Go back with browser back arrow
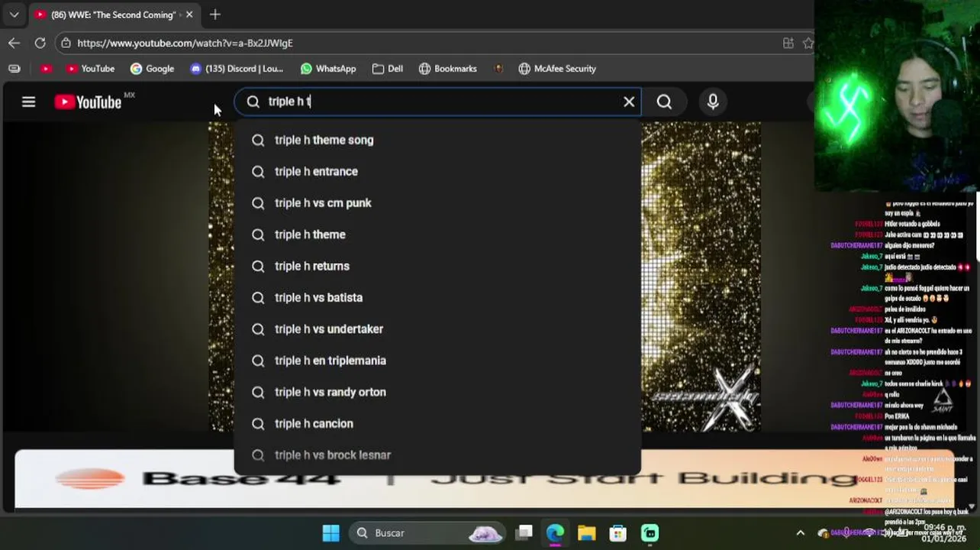 14,43
